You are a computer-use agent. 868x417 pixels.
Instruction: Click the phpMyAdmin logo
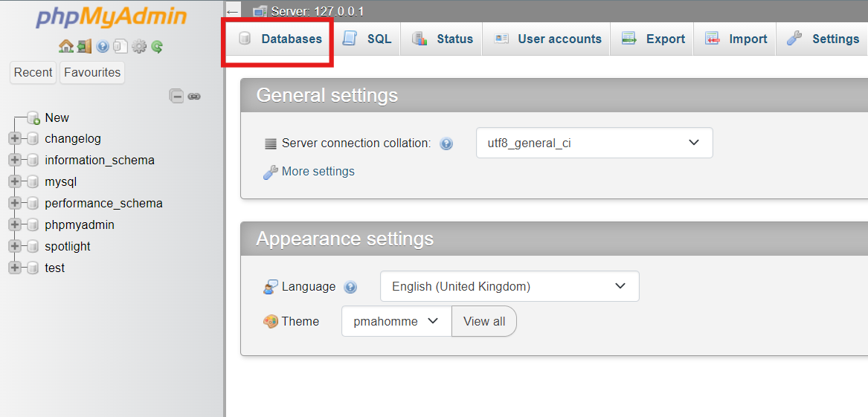(112, 18)
